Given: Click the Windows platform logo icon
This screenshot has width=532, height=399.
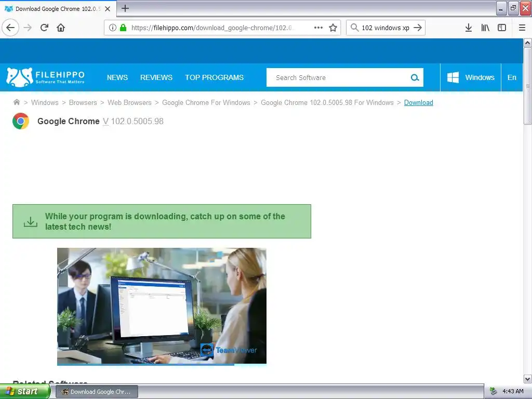Looking at the screenshot, I should (453, 77).
